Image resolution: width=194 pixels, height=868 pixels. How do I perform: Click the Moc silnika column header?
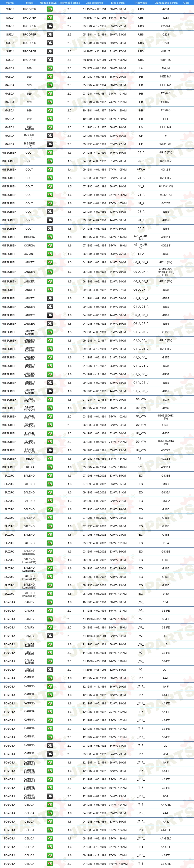(x=118, y=3)
